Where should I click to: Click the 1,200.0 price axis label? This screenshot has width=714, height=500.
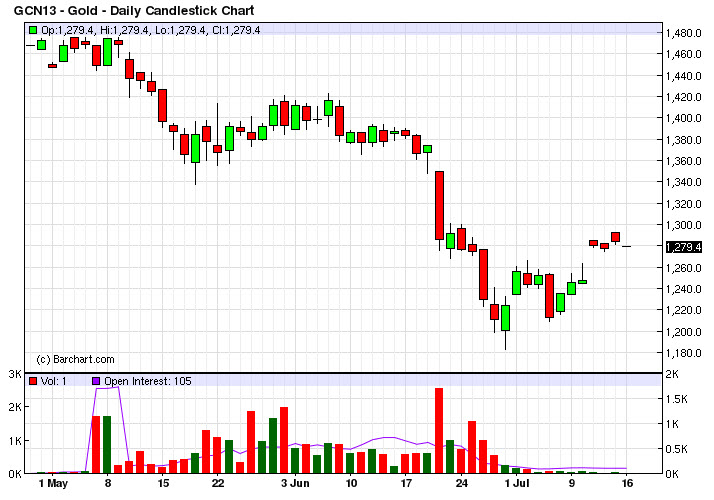click(683, 332)
